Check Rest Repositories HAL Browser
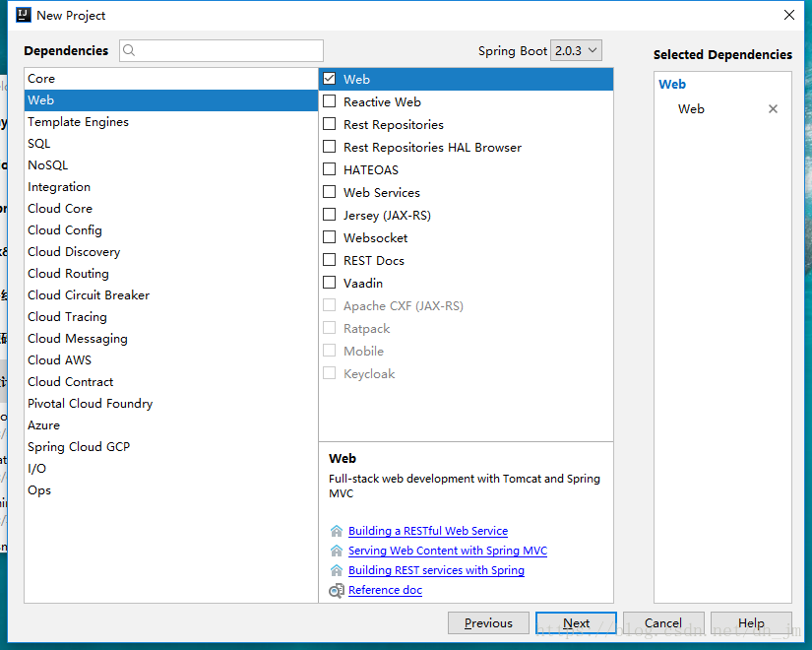 (x=330, y=147)
